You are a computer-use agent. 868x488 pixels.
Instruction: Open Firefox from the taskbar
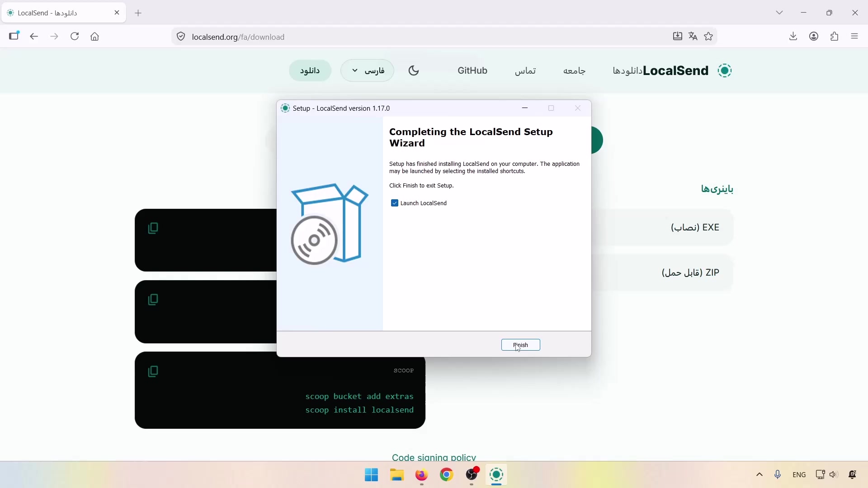[x=422, y=475]
